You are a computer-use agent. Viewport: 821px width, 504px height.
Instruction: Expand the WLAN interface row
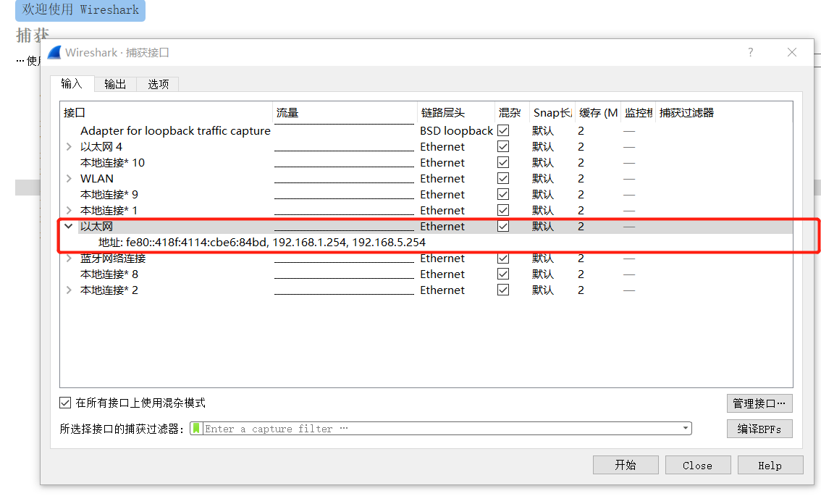click(x=69, y=179)
